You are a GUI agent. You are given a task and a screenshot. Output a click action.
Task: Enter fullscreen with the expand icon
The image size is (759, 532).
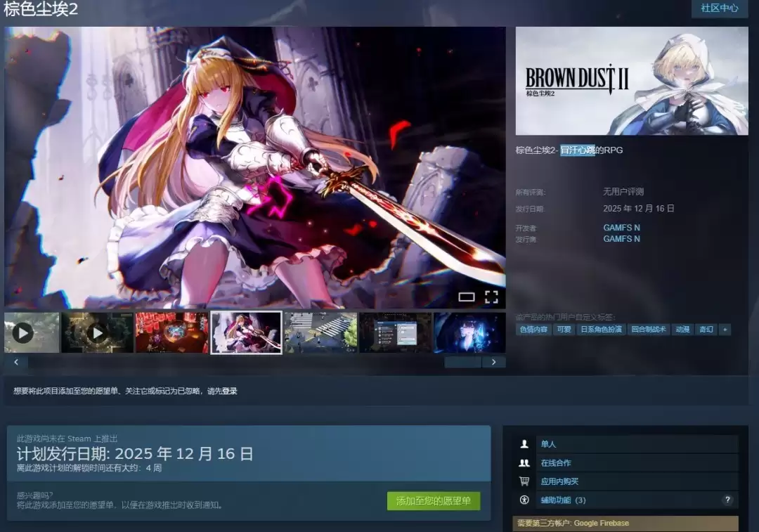pyautogui.click(x=492, y=297)
